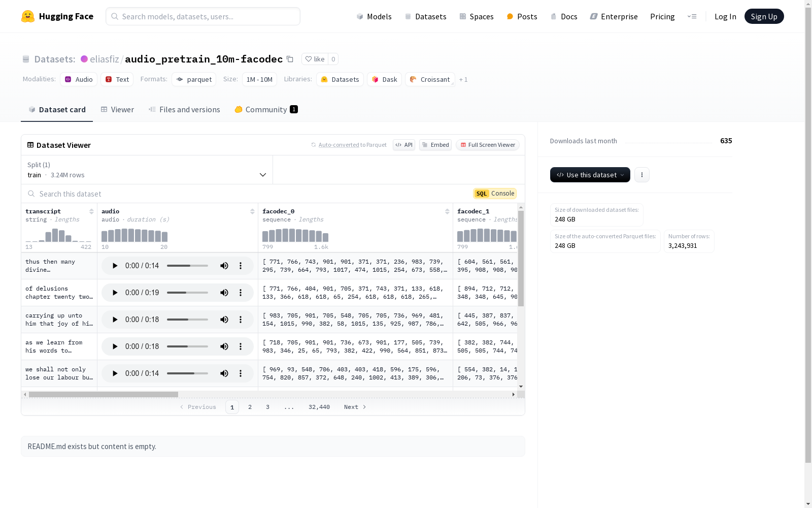Viewport: 812px width, 508px height.
Task: Show the +1 additional libraries
Action: (463, 79)
